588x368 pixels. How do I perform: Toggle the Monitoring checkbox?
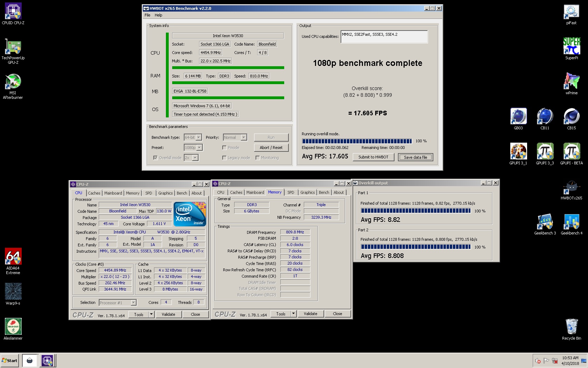click(x=258, y=158)
